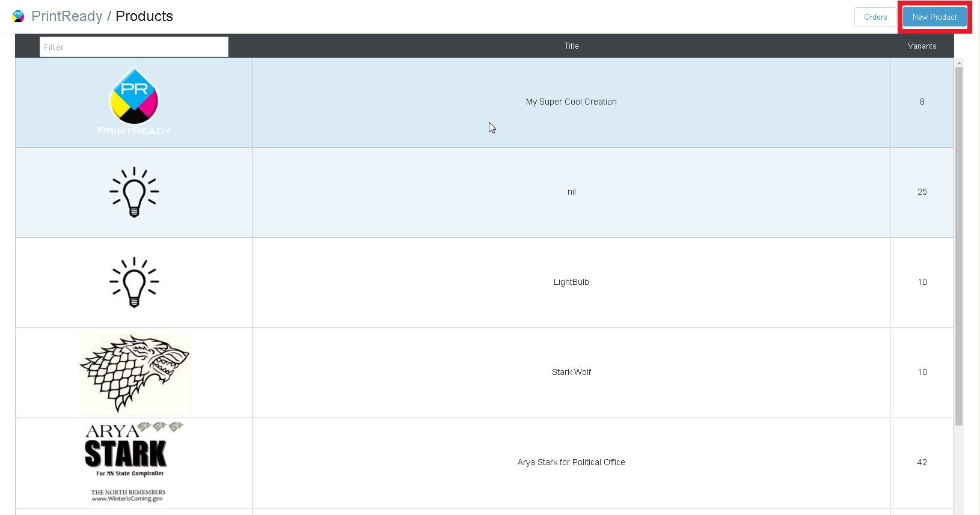This screenshot has height=515, width=980.
Task: Open the LightBulb product thumbnail
Action: click(x=134, y=282)
